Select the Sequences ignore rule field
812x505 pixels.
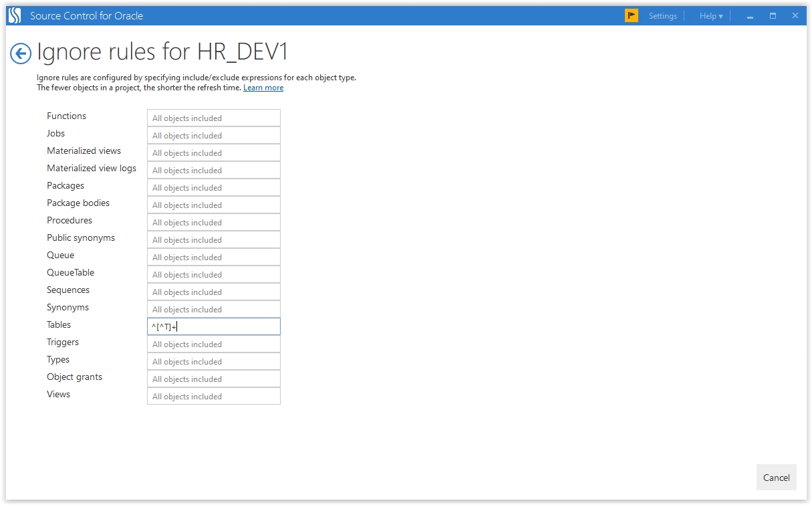213,292
